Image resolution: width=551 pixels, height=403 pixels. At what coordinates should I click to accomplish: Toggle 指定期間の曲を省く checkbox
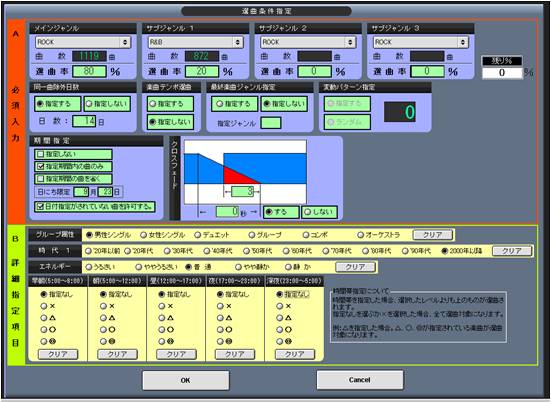coord(73,179)
